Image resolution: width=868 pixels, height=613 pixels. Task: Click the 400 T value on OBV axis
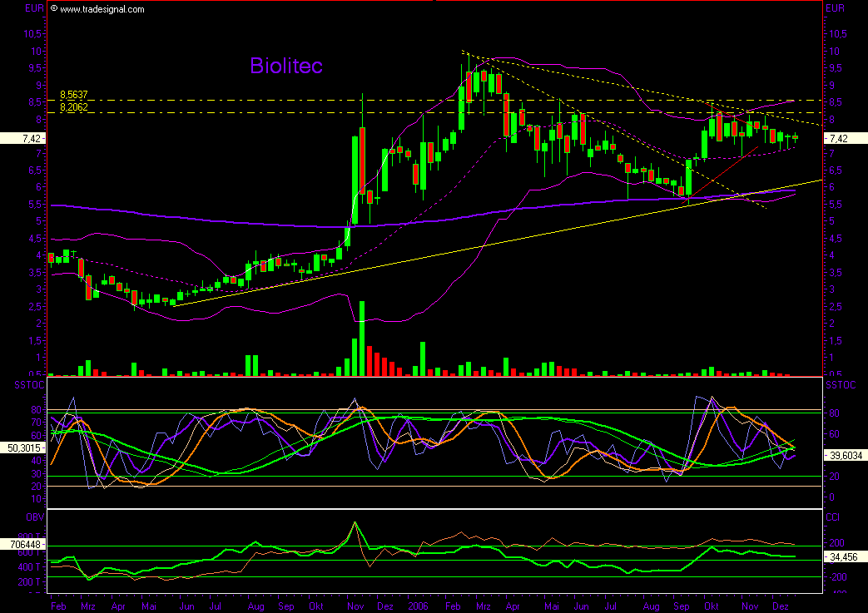click(x=29, y=567)
